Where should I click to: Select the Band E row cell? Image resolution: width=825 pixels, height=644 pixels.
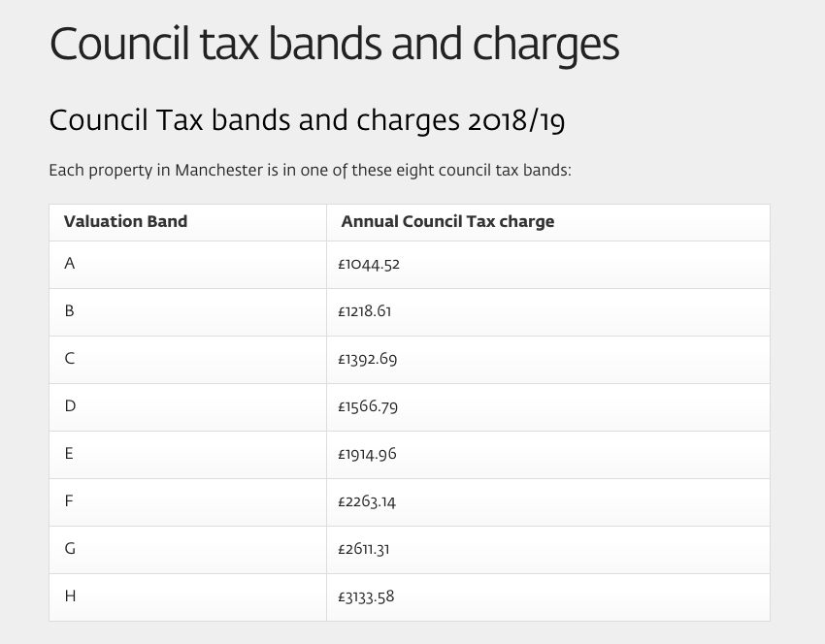[x=188, y=455]
